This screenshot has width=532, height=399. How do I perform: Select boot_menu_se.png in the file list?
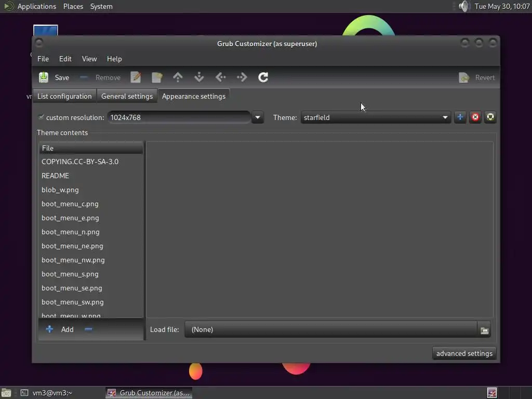[91, 288]
